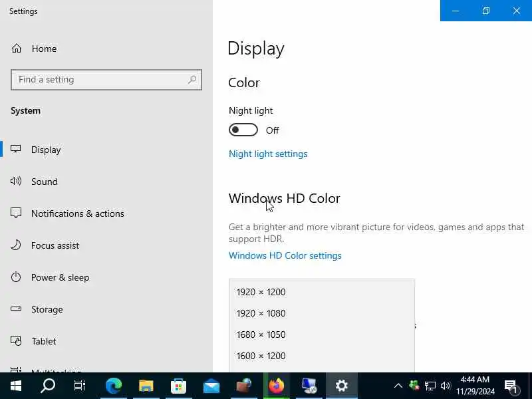Open Windows HD Color settings link
Viewport: 532px width, 399px height.
[285, 255]
